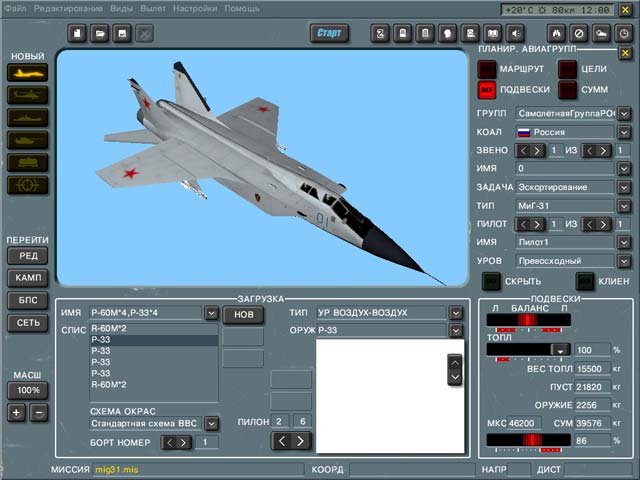This screenshot has width=640, height=480.
Task: Click the head-profile toolbar icon
Action: 448,33
